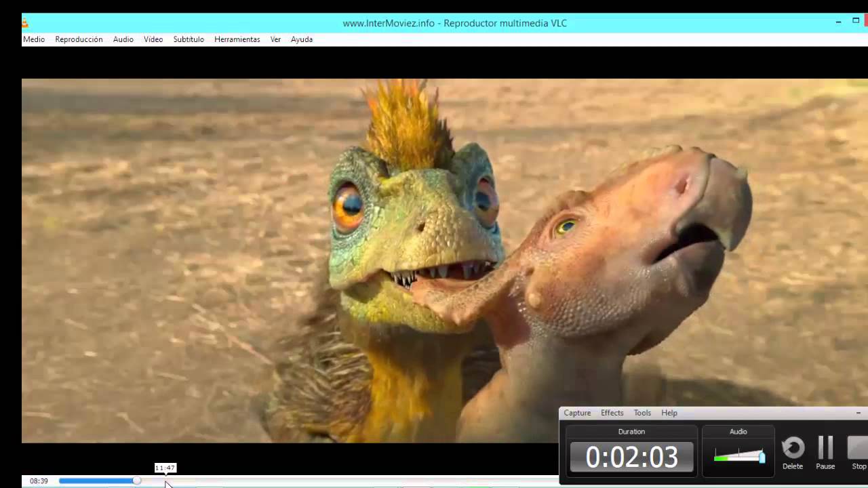Image resolution: width=868 pixels, height=488 pixels.
Task: Open the Ayuda menu
Action: 302,39
